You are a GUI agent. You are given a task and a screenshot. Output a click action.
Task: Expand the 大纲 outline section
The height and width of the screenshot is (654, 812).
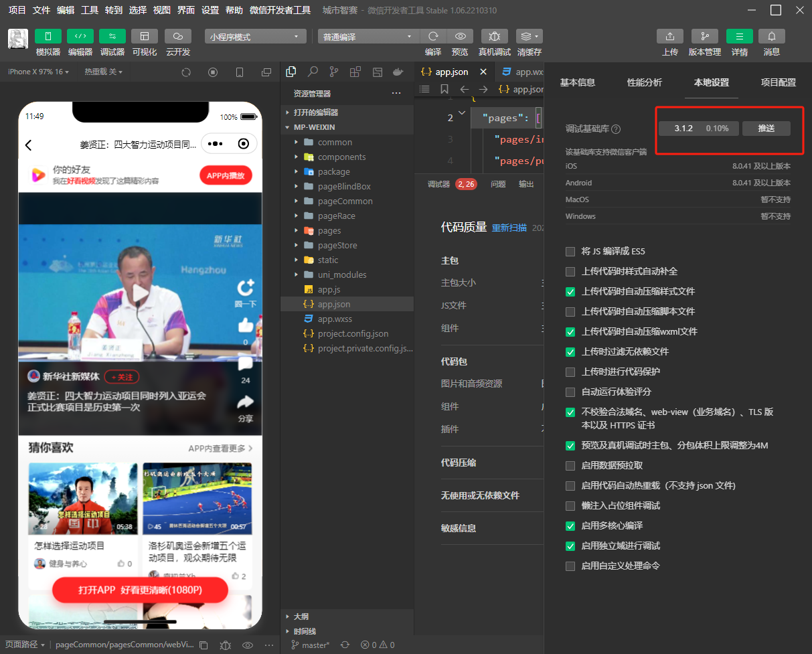tap(301, 616)
